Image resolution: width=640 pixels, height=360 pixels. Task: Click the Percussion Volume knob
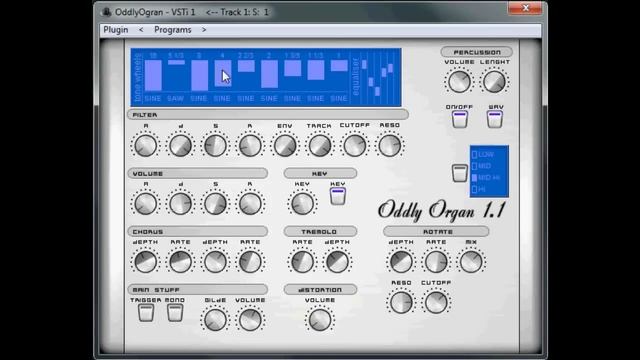point(459,81)
